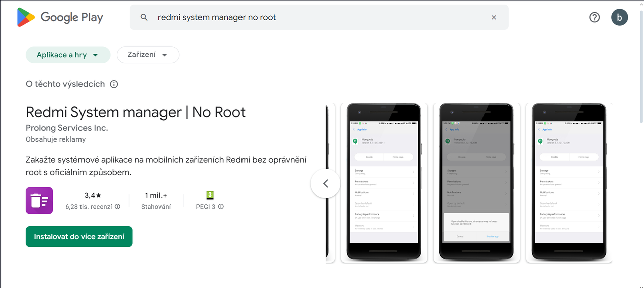Open the first full phone screenshot thumbnail
This screenshot has height=288, width=644.
click(x=384, y=183)
